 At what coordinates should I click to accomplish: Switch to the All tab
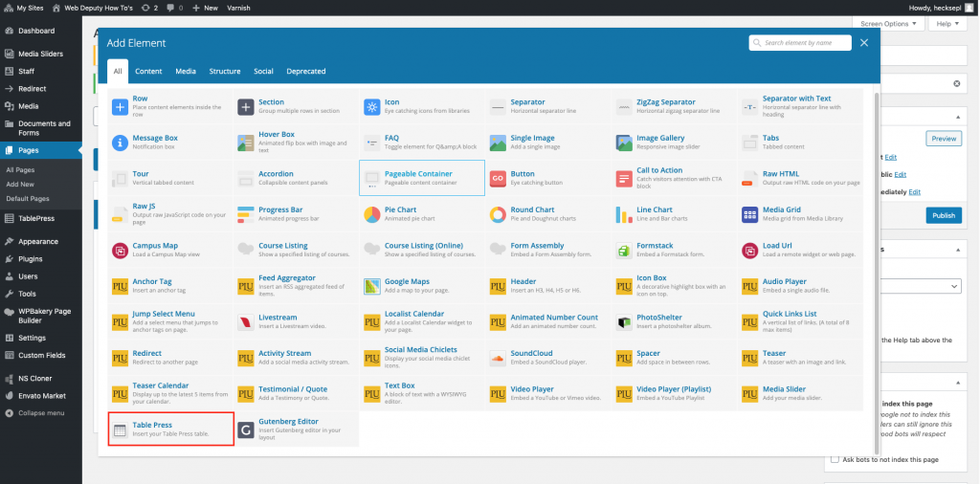tap(118, 71)
